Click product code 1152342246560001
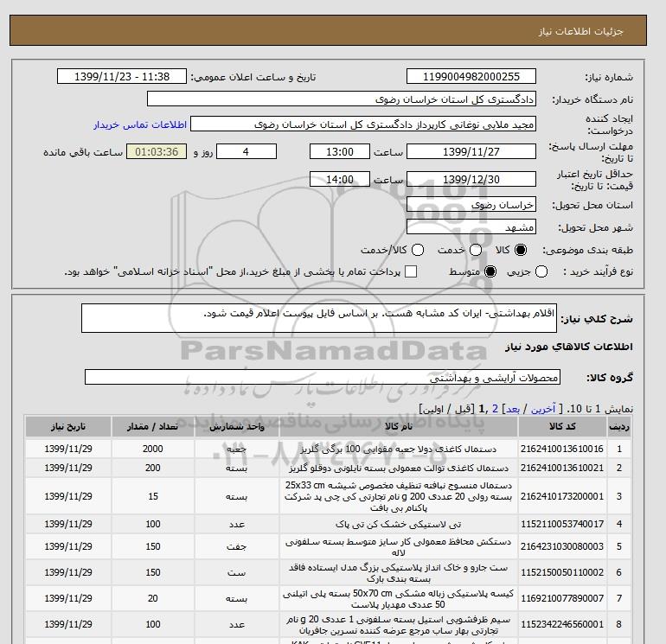The height and width of the screenshot is (644, 666). pos(562,624)
